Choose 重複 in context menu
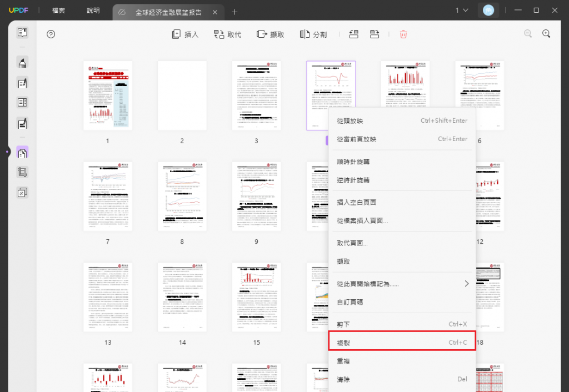Viewport: 569px width, 392px height. pyautogui.click(x=402, y=361)
